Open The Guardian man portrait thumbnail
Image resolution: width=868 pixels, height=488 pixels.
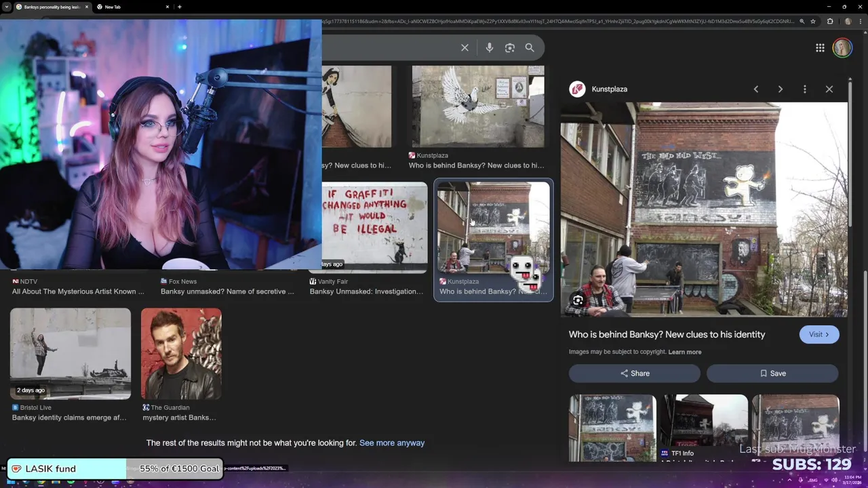(181, 354)
